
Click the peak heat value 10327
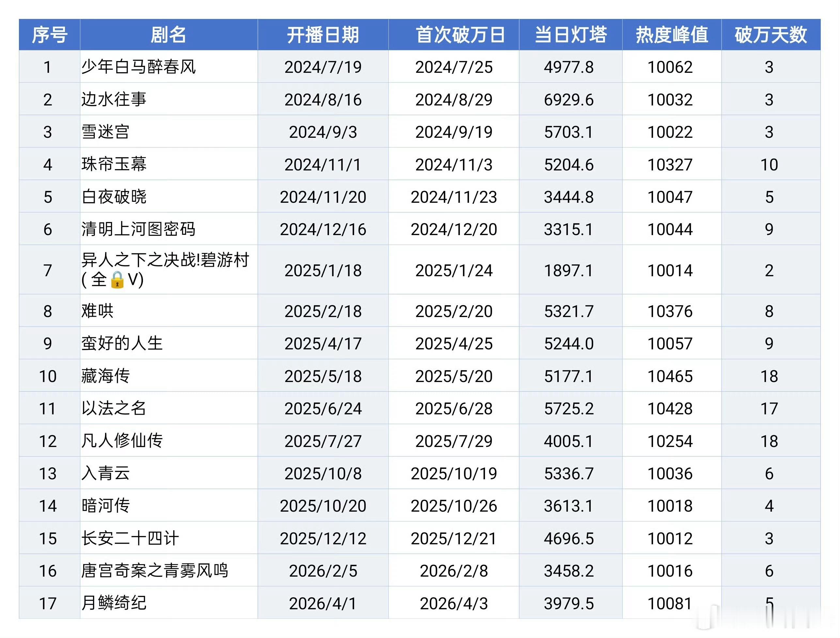click(670, 165)
